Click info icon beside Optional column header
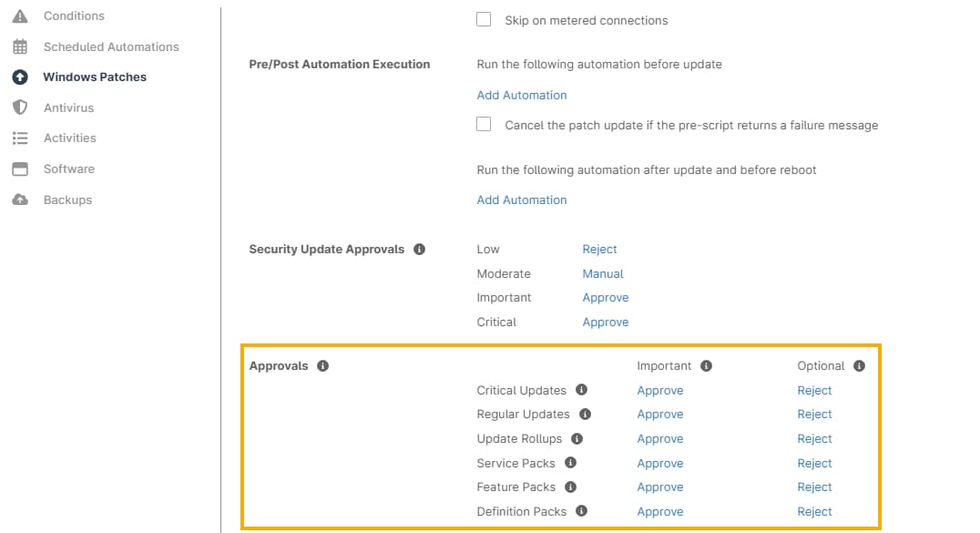This screenshot has width=980, height=533. (x=859, y=365)
